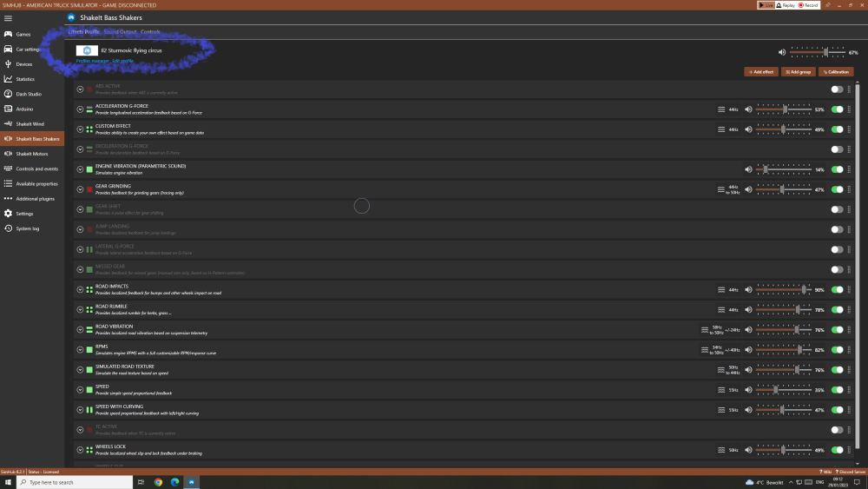The image size is (868, 489).
Task: Click the Add group button
Action: (x=799, y=72)
